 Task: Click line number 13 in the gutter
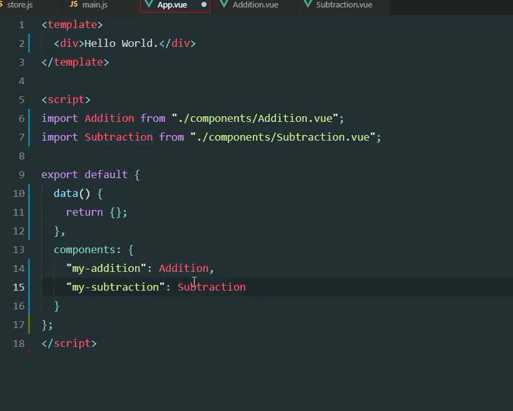pyautogui.click(x=18, y=250)
